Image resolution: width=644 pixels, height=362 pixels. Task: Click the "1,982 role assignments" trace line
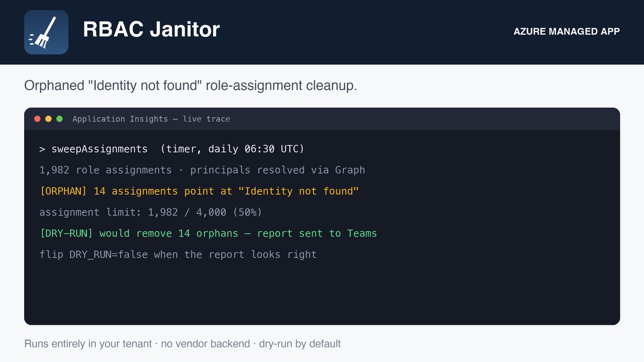202,170
